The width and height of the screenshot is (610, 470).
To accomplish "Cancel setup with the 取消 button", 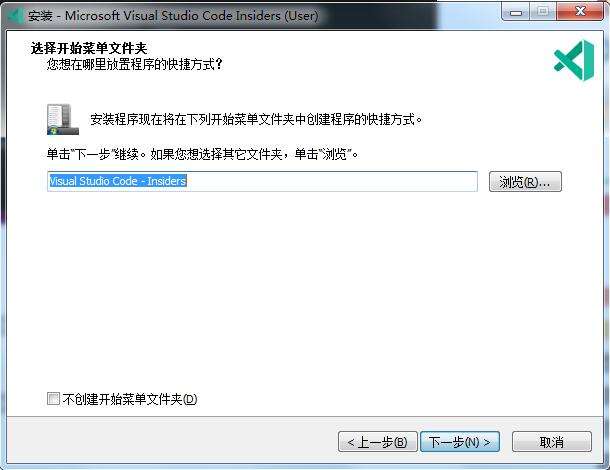I will 552,442.
